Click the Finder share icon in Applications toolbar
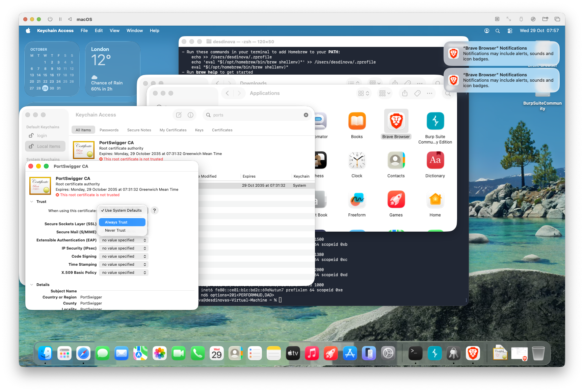Viewport: 584px width, 392px height. point(405,94)
